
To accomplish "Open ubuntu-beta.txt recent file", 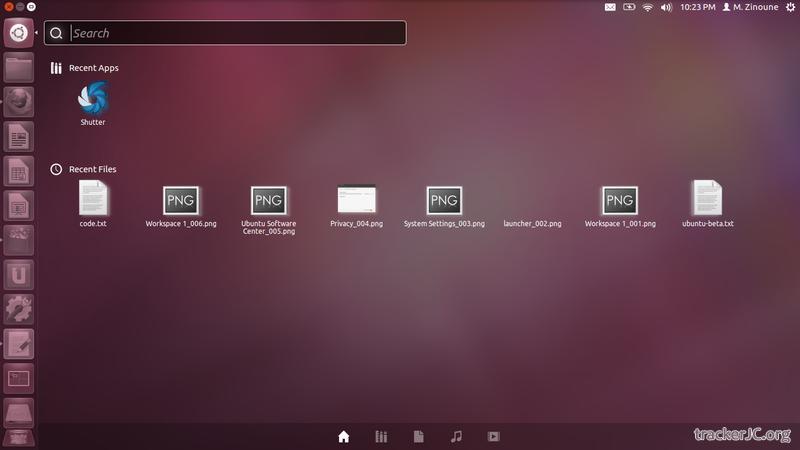I will click(x=707, y=199).
